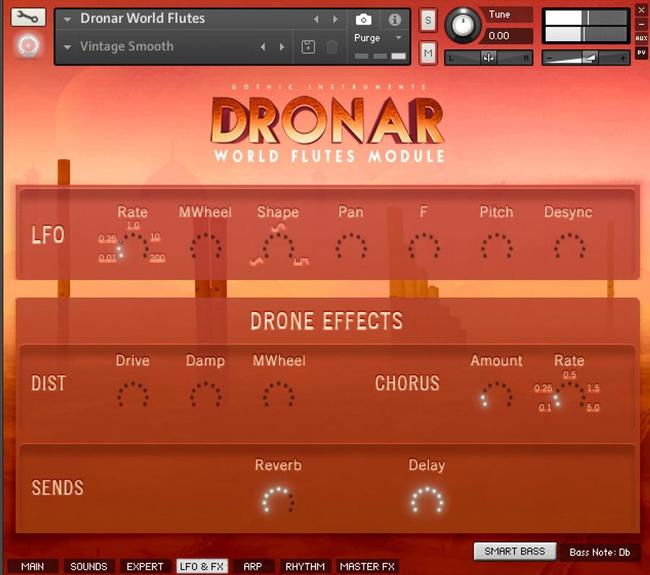The image size is (650, 575).
Task: Toggle the AUX sends panel
Action: pyautogui.click(x=641, y=38)
